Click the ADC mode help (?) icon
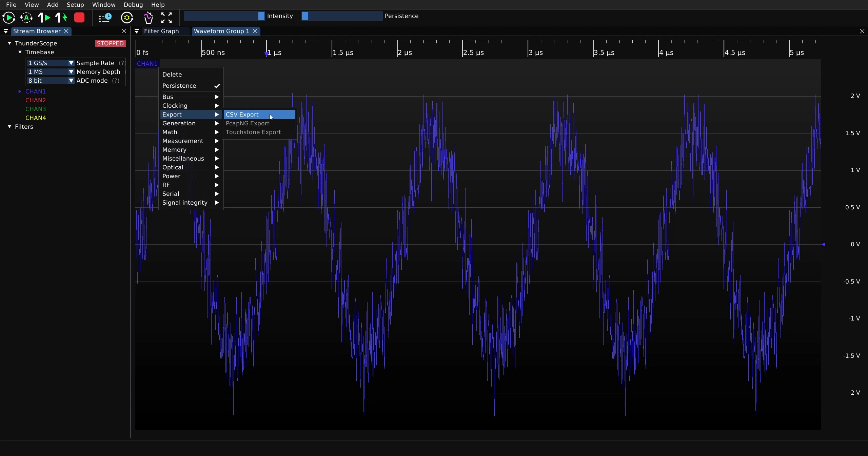 pyautogui.click(x=116, y=81)
